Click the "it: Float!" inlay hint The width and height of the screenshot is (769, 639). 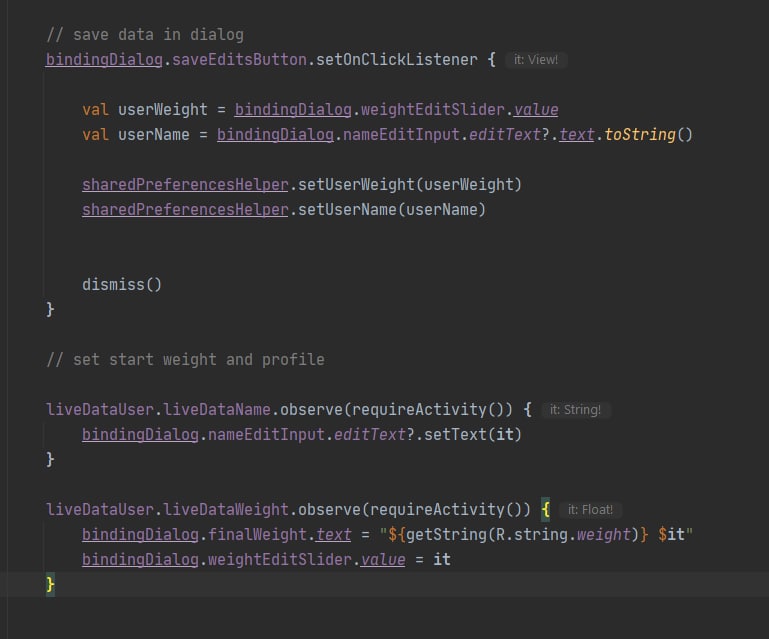click(590, 510)
